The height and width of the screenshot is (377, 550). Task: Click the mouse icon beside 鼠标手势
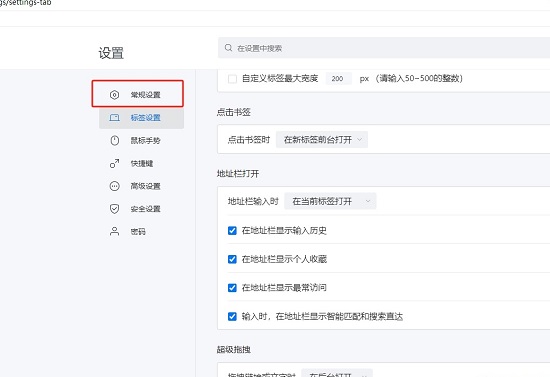[114, 141]
